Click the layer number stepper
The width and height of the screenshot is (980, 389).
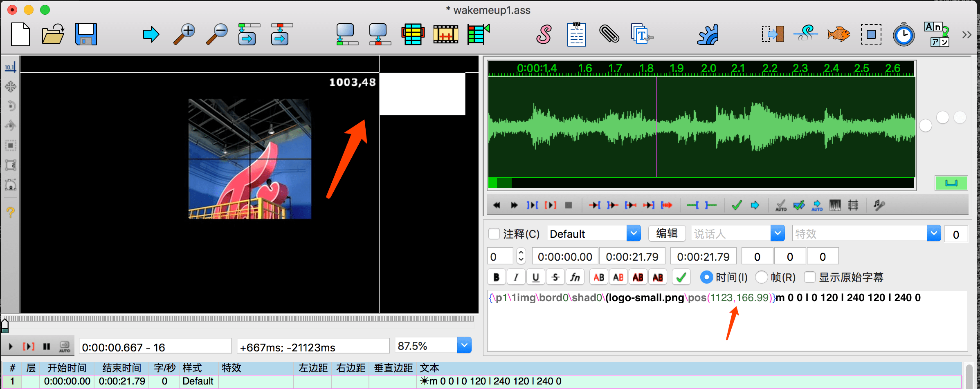pos(521,256)
